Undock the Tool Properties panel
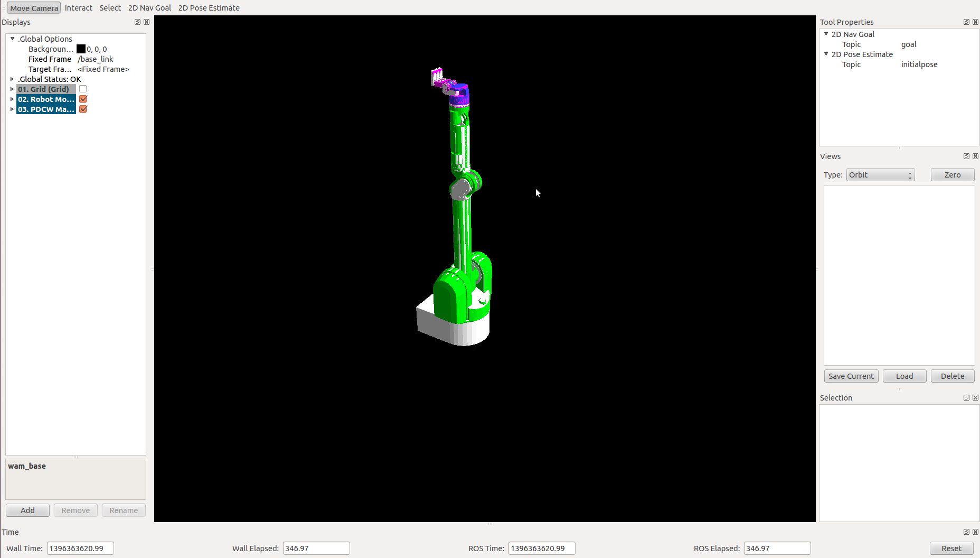 pos(966,22)
